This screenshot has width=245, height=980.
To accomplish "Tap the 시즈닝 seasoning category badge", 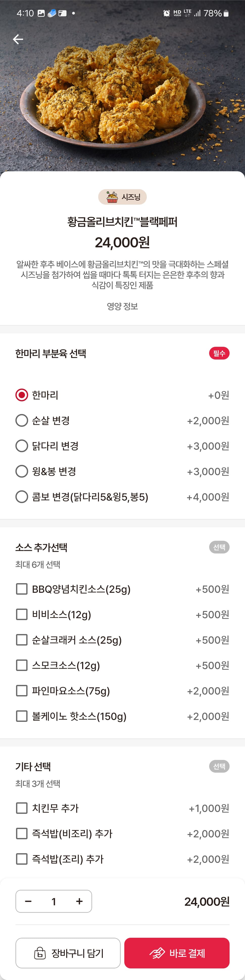I will [x=122, y=197].
